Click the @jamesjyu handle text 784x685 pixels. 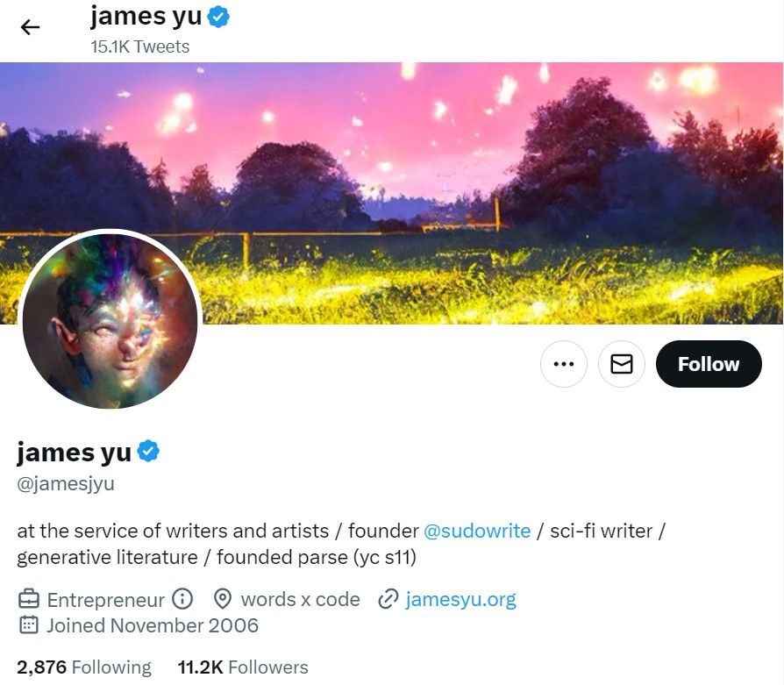click(x=66, y=483)
